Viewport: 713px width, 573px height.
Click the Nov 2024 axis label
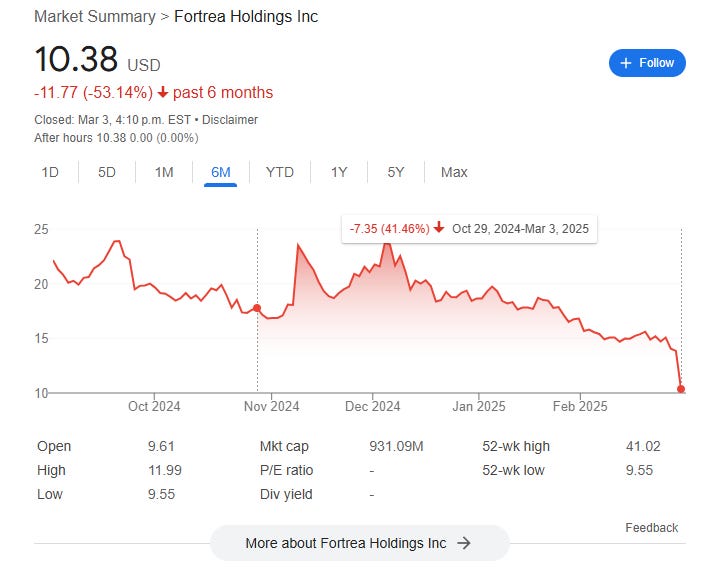pos(271,406)
